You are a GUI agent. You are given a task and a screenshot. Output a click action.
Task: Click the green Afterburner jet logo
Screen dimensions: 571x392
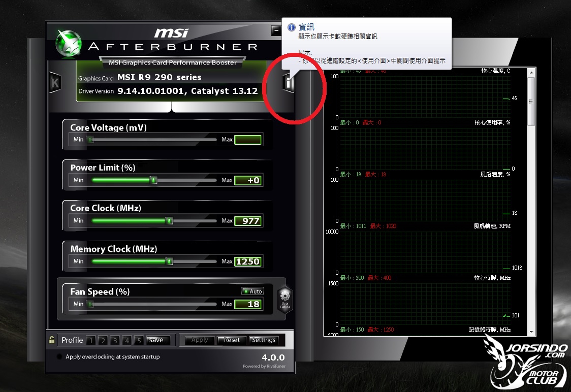[69, 43]
